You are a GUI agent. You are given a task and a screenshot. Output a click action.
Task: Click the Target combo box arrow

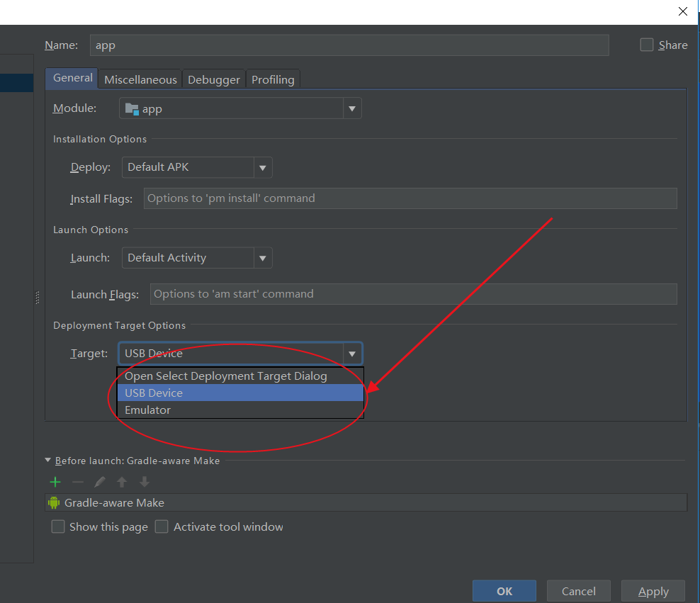352,354
